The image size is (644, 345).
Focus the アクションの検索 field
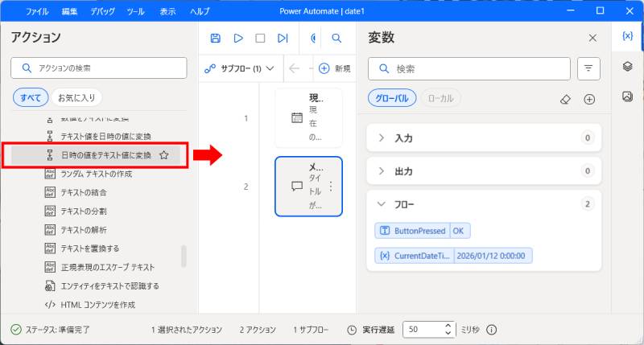tap(99, 68)
